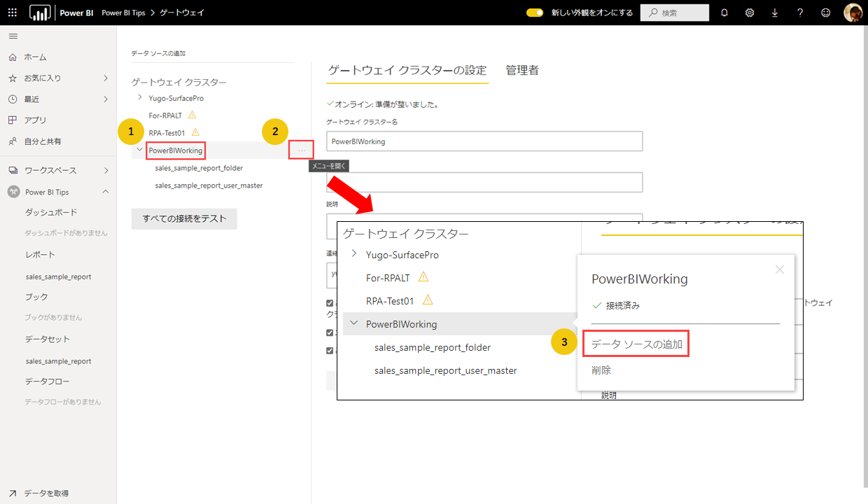The height and width of the screenshot is (504, 868).
Task: Open the データセット section
Action: (48, 339)
